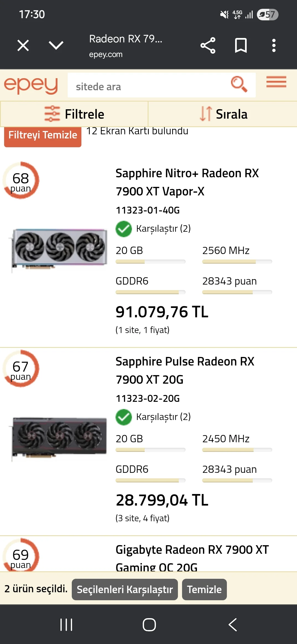This screenshot has width=297, height=644.
Task: Open Sapphire Pulse Radeon RX 7900 XT 20G link
Action: (185, 370)
